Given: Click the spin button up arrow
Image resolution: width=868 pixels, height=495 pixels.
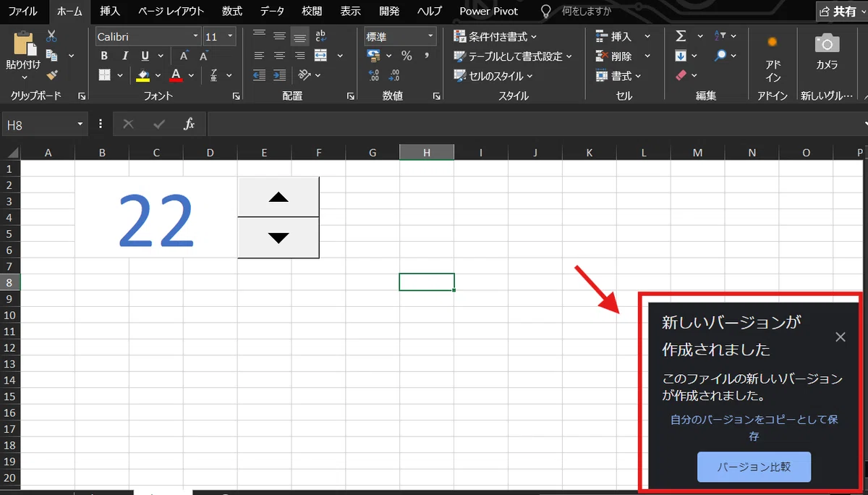Looking at the screenshot, I should (x=278, y=197).
